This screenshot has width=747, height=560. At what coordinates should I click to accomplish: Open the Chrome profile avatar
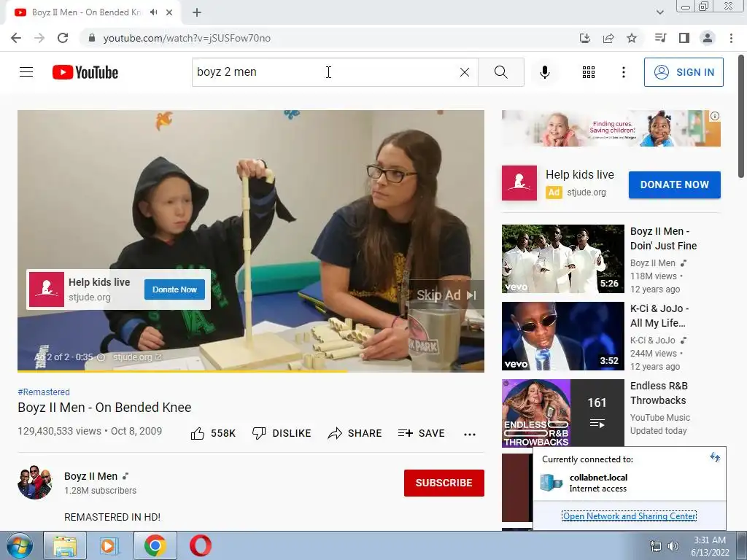coord(708,38)
